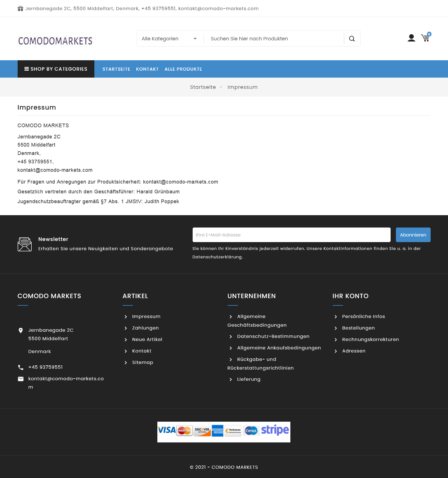
Task: Click the phone icon in footer
Action: (x=21, y=367)
